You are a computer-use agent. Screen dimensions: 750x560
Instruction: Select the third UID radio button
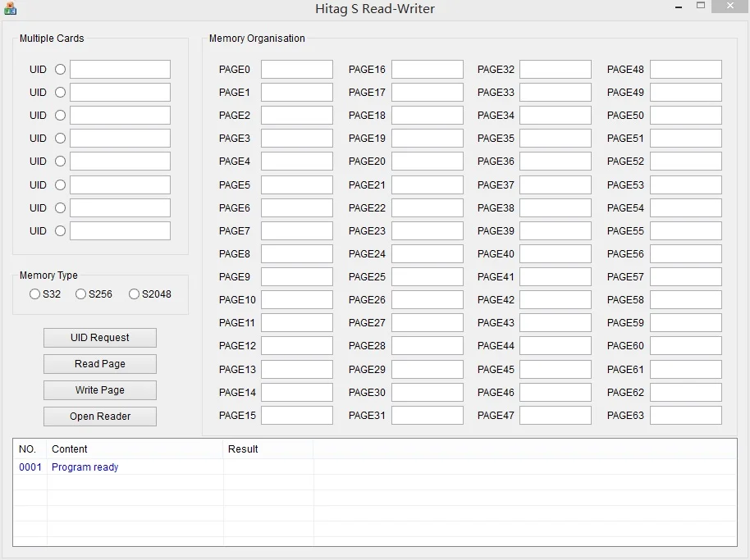60,115
